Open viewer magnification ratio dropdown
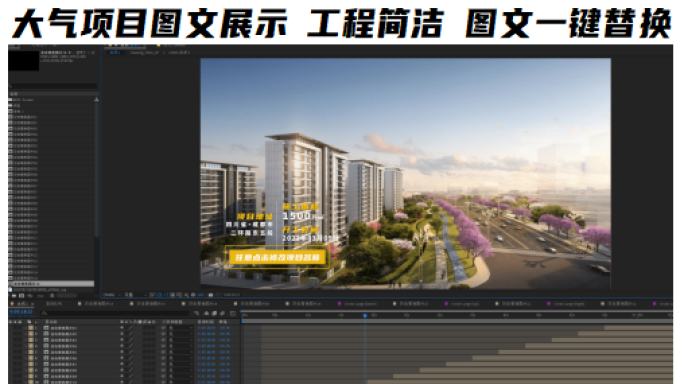 [111, 295]
